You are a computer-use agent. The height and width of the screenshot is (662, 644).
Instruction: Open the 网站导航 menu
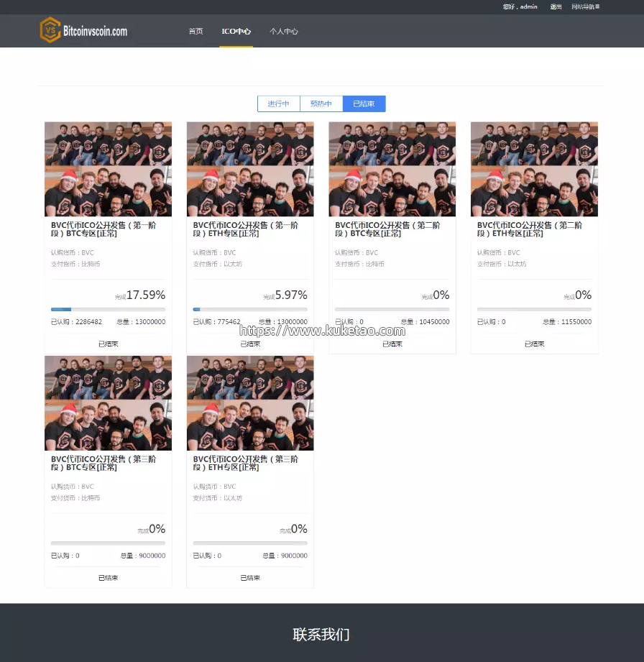coord(586,6)
